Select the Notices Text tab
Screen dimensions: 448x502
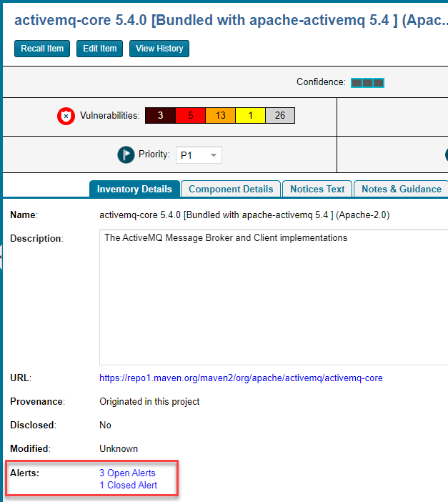[317, 190]
